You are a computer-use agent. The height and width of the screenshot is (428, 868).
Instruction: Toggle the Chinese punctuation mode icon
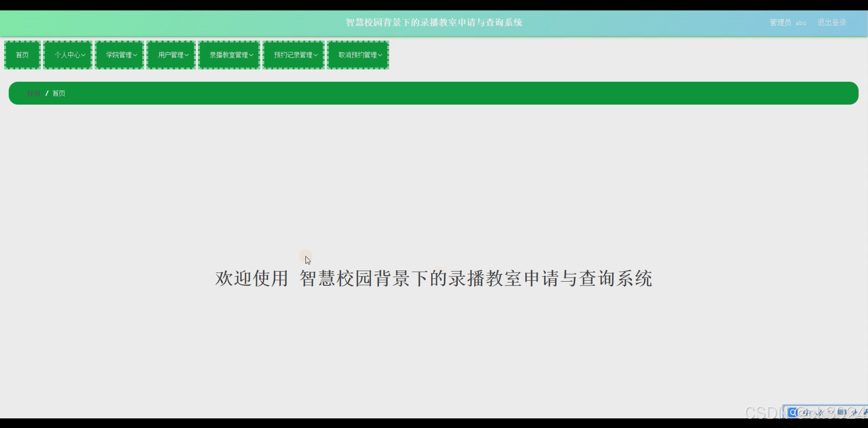[830, 412]
